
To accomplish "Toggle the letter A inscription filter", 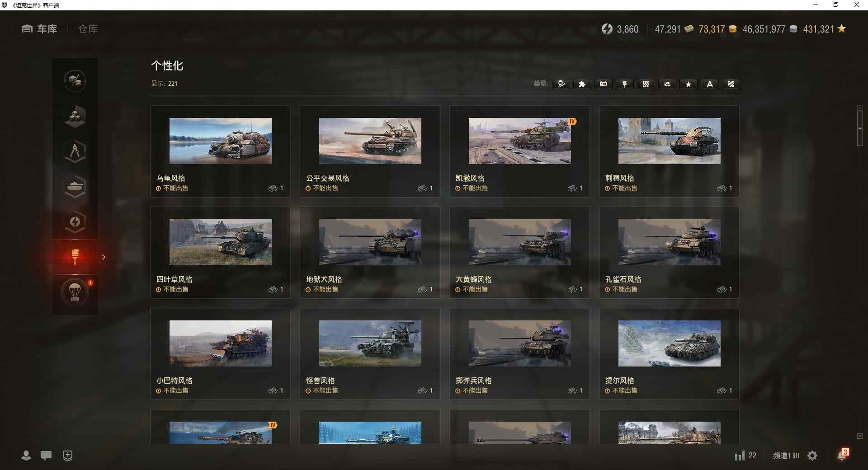I will [x=709, y=84].
